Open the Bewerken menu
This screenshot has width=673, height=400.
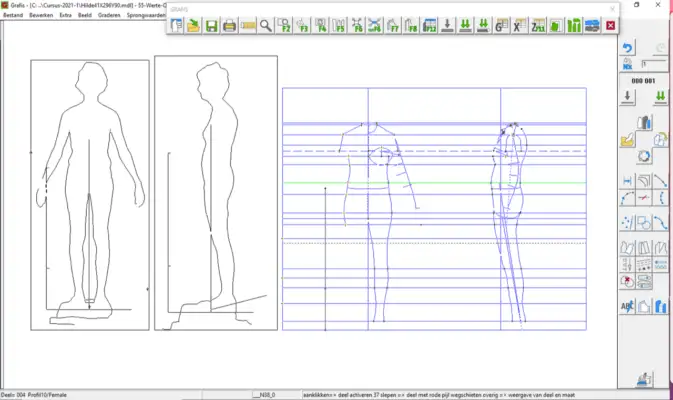41,15
